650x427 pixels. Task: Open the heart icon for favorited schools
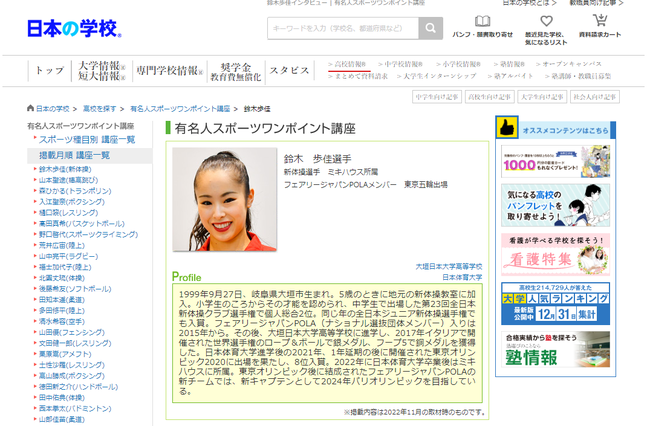pyautogui.click(x=546, y=21)
